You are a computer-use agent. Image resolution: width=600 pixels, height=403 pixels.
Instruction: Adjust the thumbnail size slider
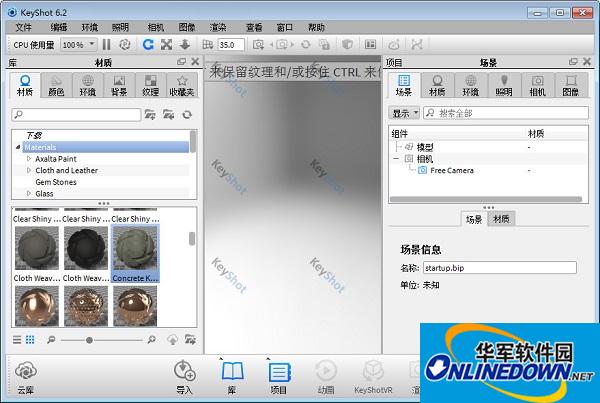click(x=89, y=340)
